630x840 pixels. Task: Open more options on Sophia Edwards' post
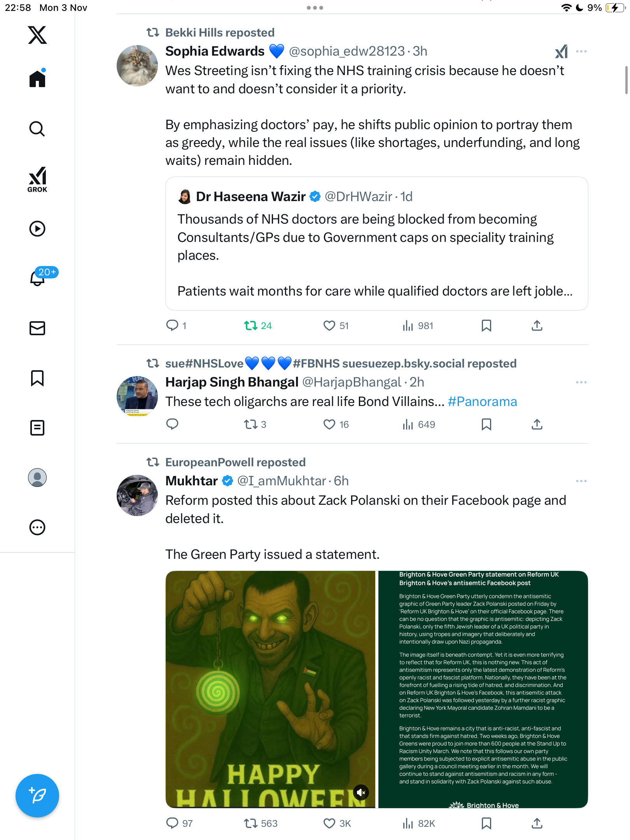[581, 51]
